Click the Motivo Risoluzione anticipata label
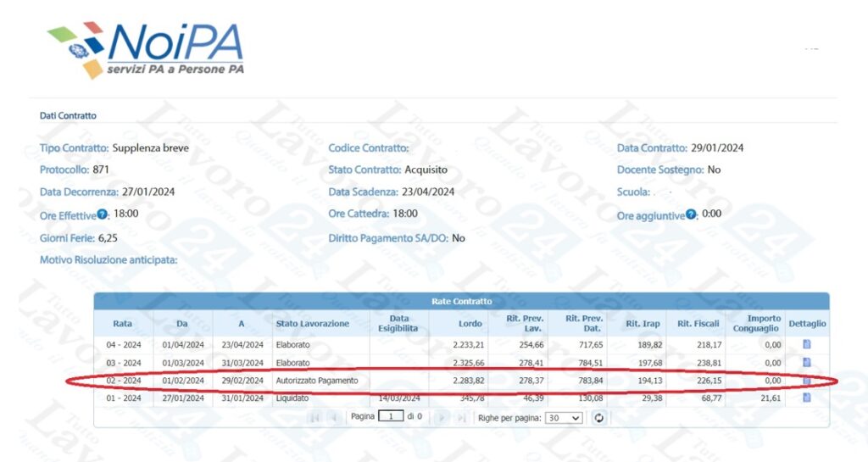This screenshot has height=462, width=868. [x=108, y=259]
